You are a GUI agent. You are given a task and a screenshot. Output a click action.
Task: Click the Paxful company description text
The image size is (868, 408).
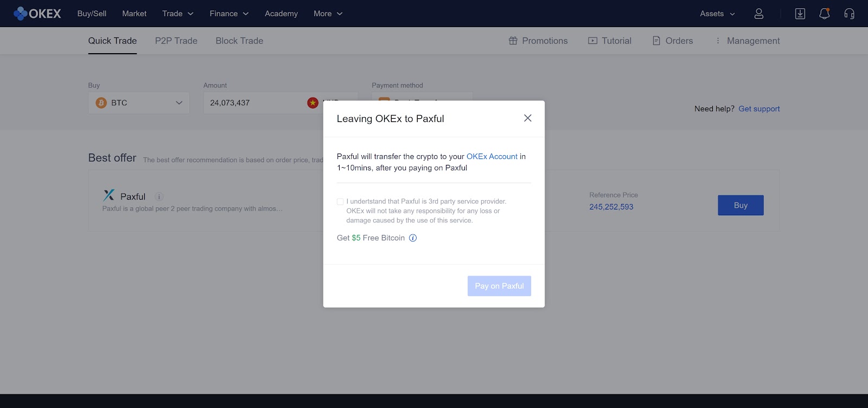coord(193,208)
